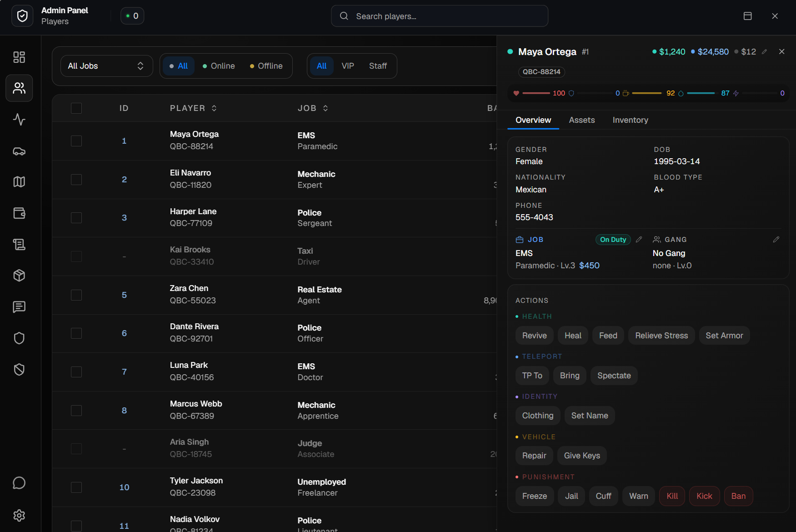
Task: Tick the checkbox for Maya Ortega row
Action: pos(76,141)
